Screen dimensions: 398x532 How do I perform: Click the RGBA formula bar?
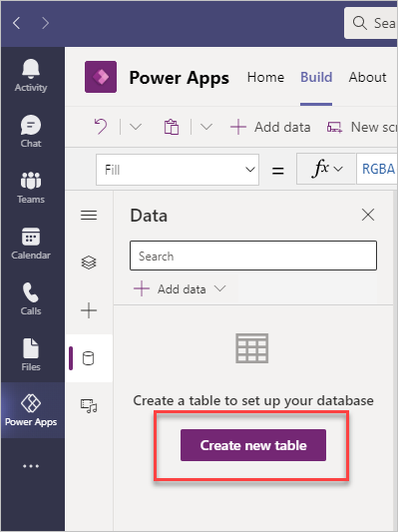click(x=377, y=169)
